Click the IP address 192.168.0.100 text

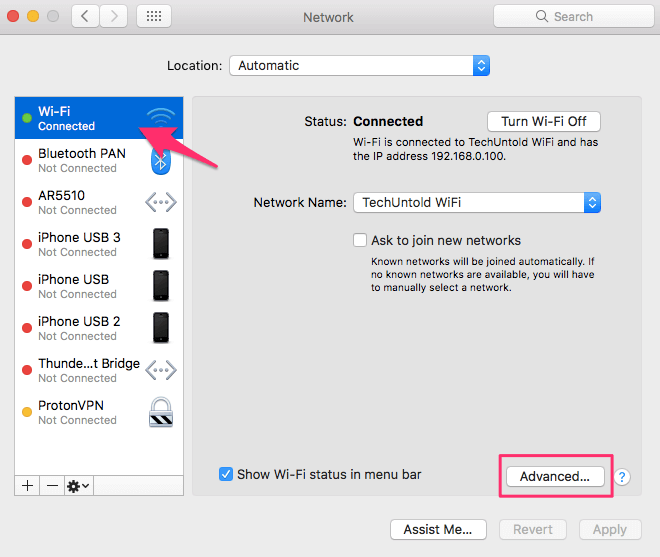coord(468,156)
